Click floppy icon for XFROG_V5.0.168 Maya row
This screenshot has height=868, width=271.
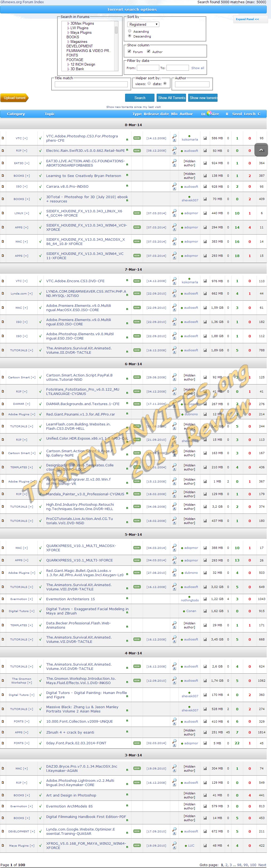[205, 846]
